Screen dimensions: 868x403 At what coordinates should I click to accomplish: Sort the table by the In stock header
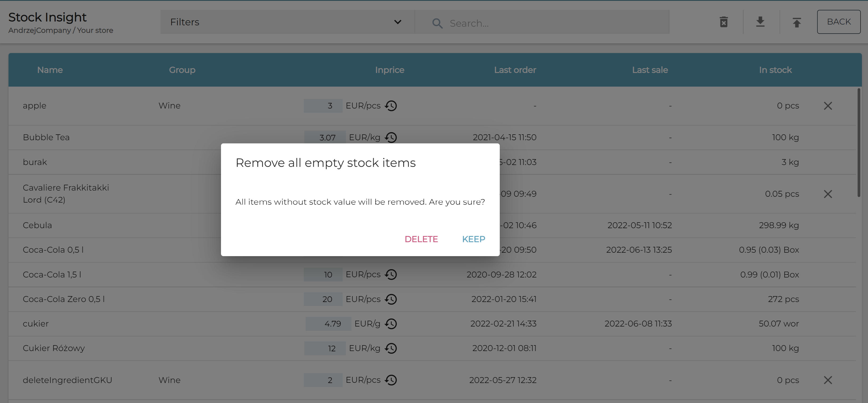coord(775,70)
